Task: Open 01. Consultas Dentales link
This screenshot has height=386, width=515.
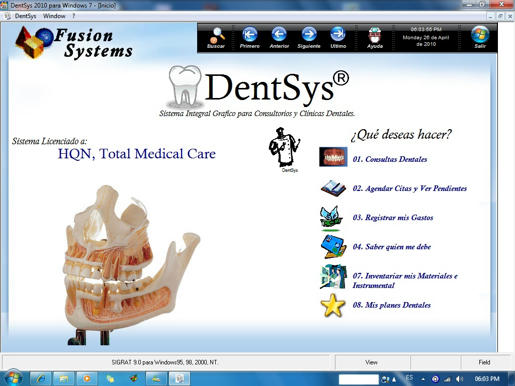Action: [390, 159]
